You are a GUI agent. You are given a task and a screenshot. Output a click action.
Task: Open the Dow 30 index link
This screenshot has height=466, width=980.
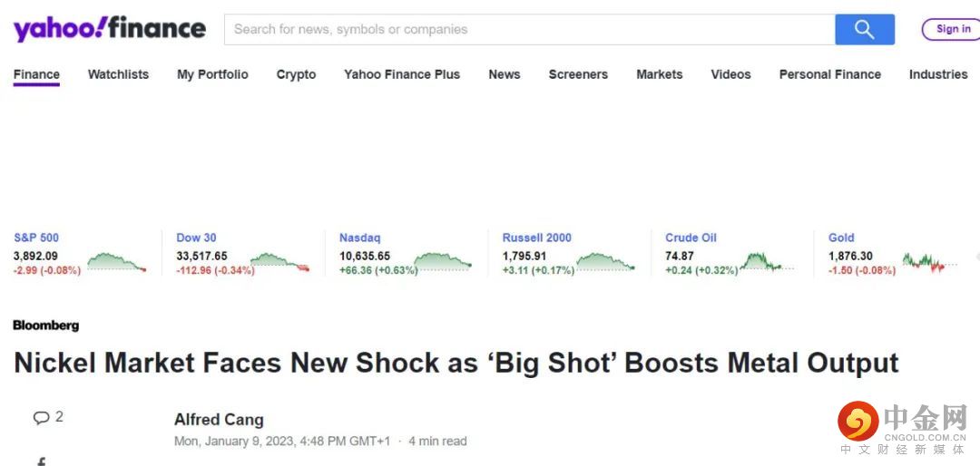tap(196, 238)
